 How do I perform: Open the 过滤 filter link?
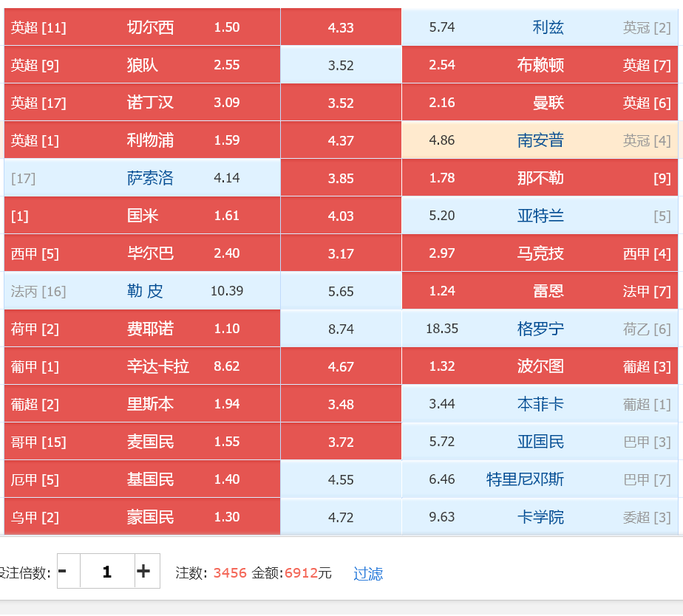[368, 573]
